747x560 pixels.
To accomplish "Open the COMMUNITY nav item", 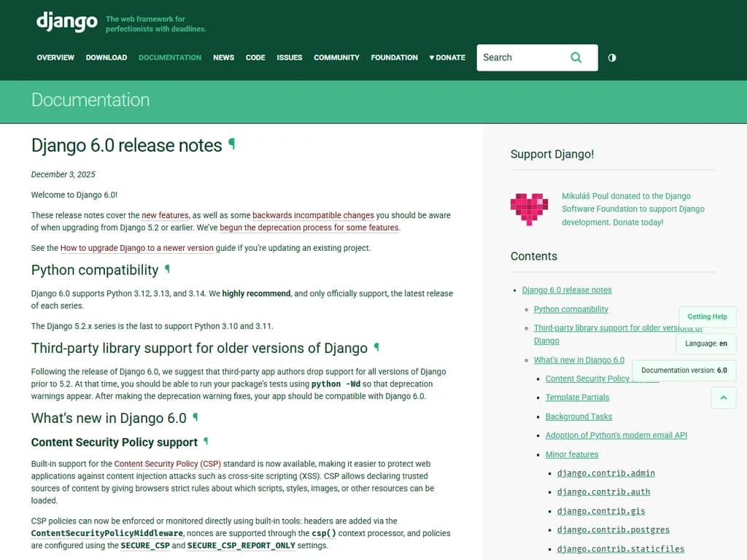I will pos(336,57).
